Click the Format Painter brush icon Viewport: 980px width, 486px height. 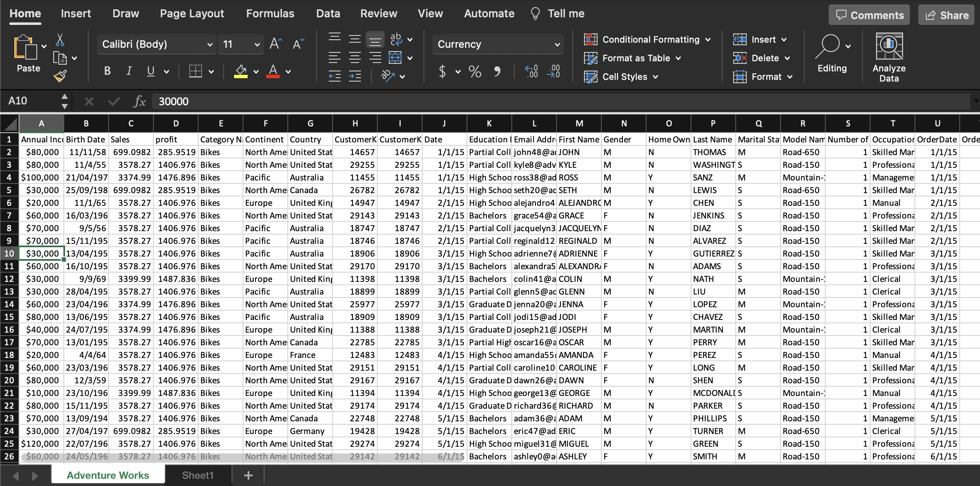tap(60, 76)
